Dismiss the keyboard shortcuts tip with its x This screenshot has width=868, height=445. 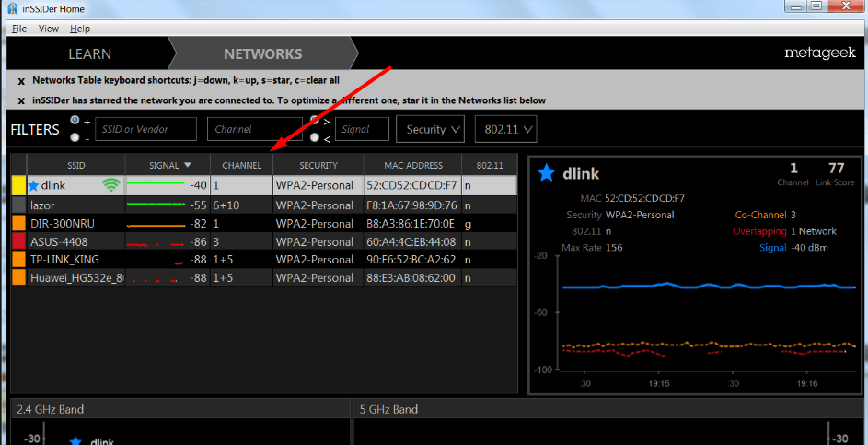coord(21,81)
